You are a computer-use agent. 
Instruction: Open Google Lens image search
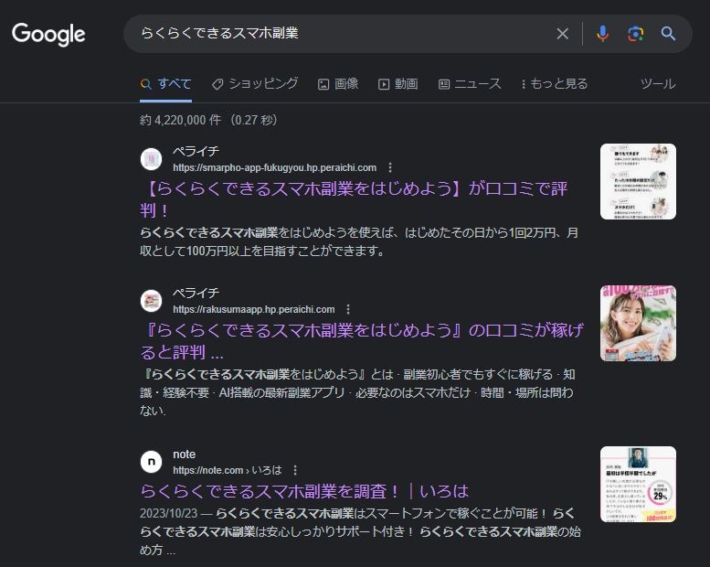point(635,34)
